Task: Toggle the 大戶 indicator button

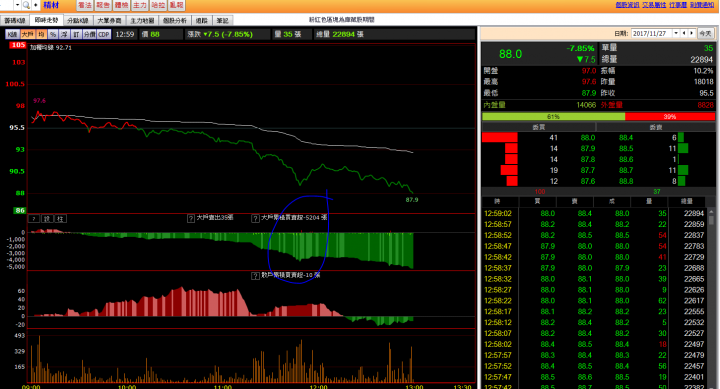Action: pos(28,34)
